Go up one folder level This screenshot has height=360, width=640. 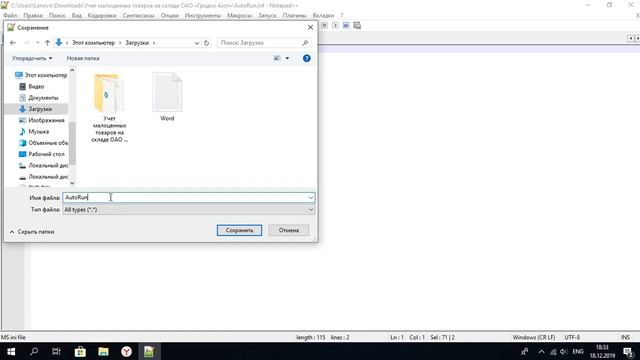click(47, 42)
